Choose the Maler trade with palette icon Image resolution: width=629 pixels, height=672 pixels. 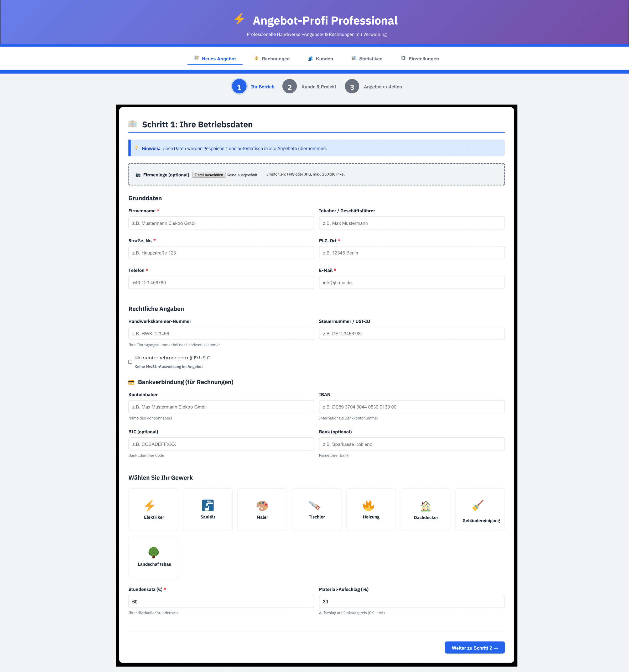click(x=262, y=510)
